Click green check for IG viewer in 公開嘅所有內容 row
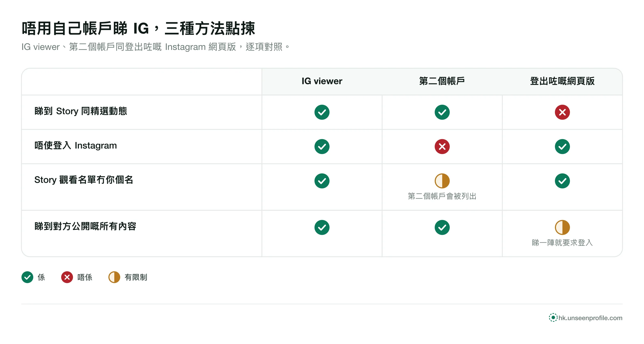644x344 pixels. click(x=322, y=228)
